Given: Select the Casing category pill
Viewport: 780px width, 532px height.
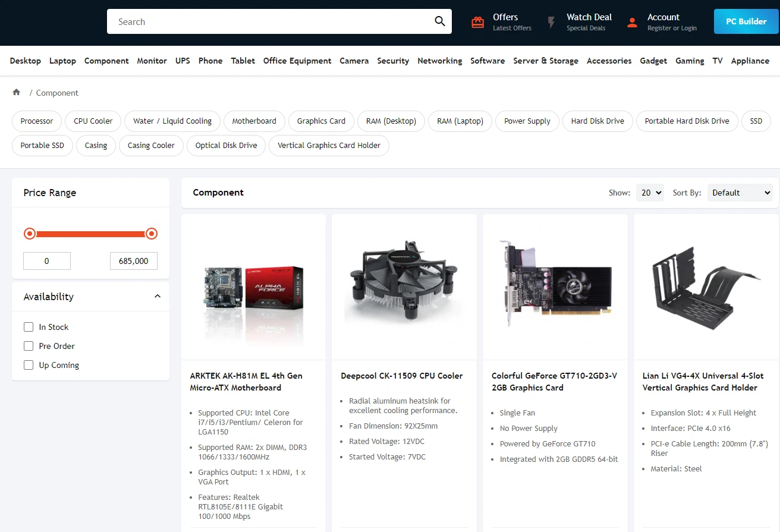Looking at the screenshot, I should (96, 145).
